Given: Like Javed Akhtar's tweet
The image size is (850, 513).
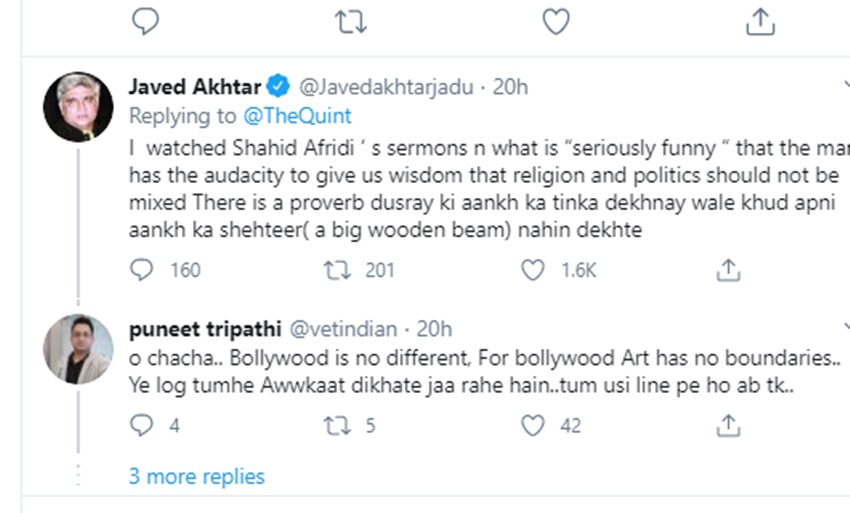Looking at the screenshot, I should [534, 269].
